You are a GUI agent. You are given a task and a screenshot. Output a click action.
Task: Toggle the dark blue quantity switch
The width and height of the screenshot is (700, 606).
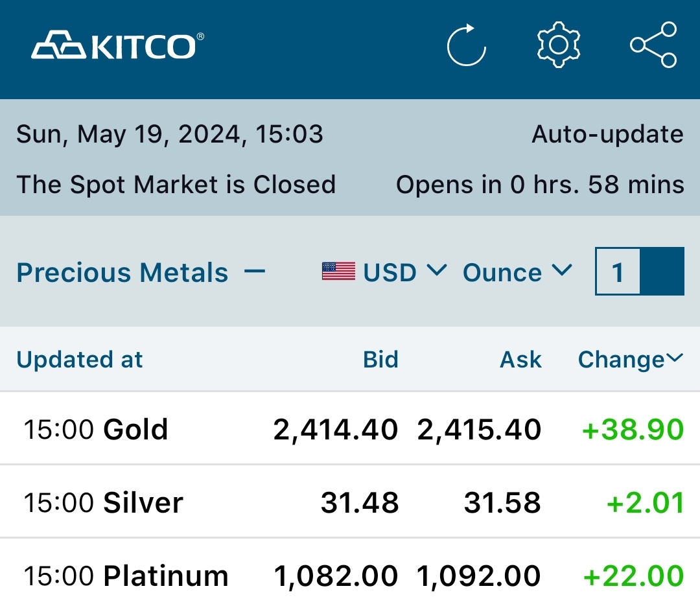[662, 272]
